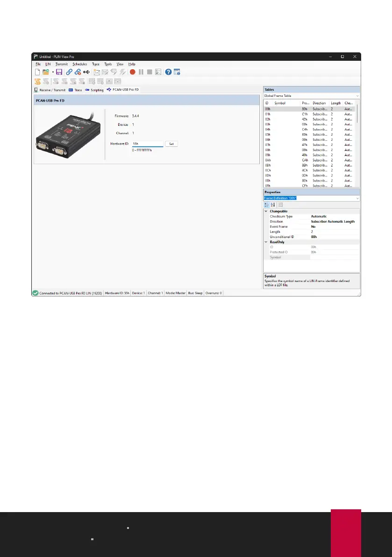Screen dimensions: 392x557
Task: Click the frame table vertical scrollbar
Action: click(357, 114)
